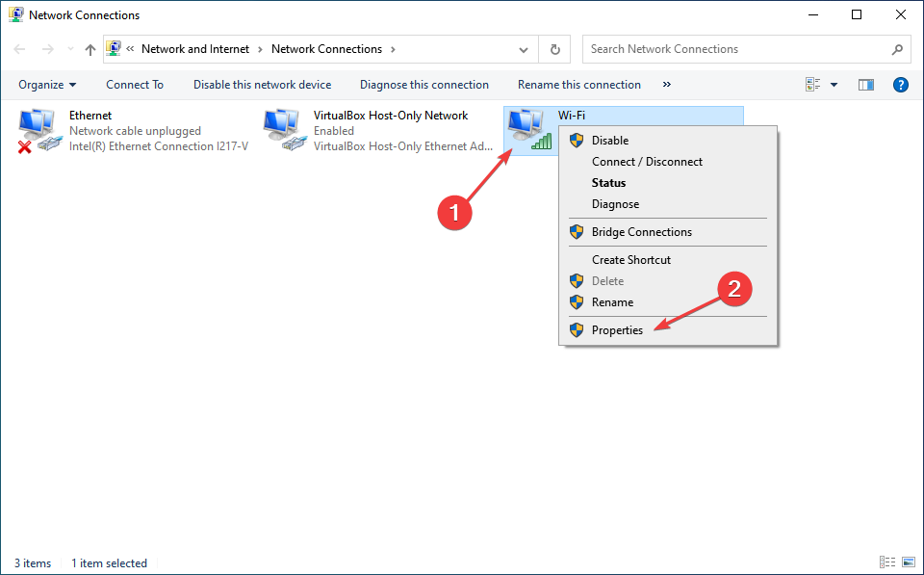The height and width of the screenshot is (575, 924).
Task: Switch to details view in status bar
Action: tap(887, 562)
